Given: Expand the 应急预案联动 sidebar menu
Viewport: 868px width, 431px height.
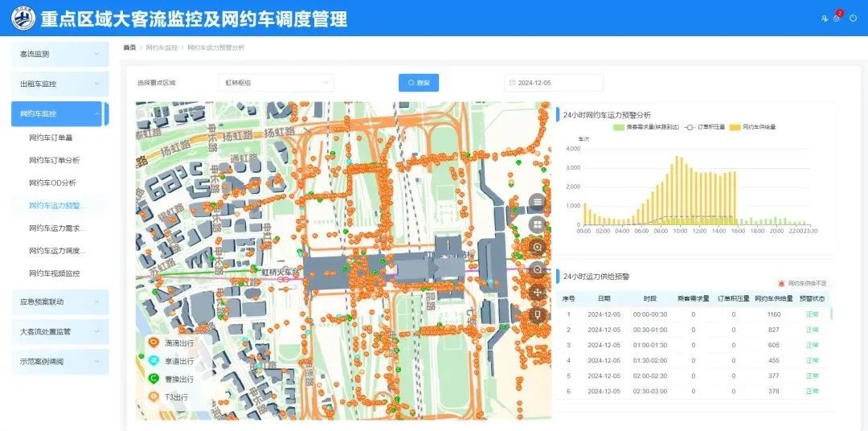Looking at the screenshot, I should tap(59, 302).
